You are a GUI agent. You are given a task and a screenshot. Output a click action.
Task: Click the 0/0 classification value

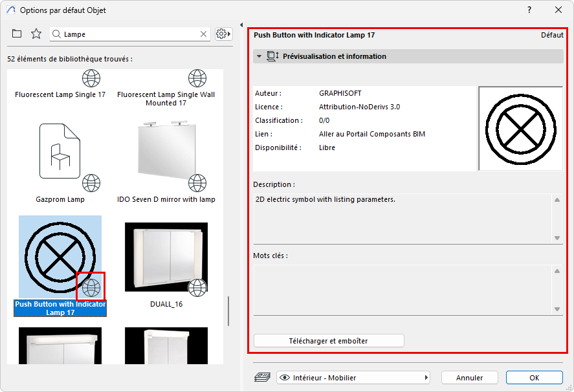pyautogui.click(x=324, y=120)
